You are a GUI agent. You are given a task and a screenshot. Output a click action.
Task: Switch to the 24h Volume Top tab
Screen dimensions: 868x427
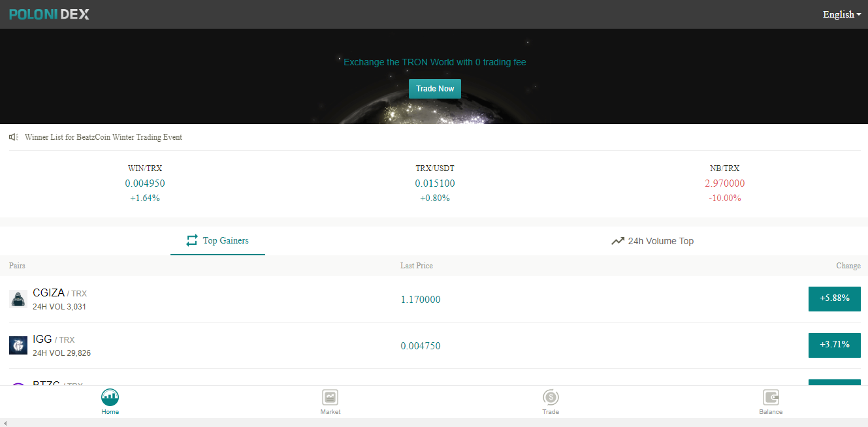coord(652,241)
